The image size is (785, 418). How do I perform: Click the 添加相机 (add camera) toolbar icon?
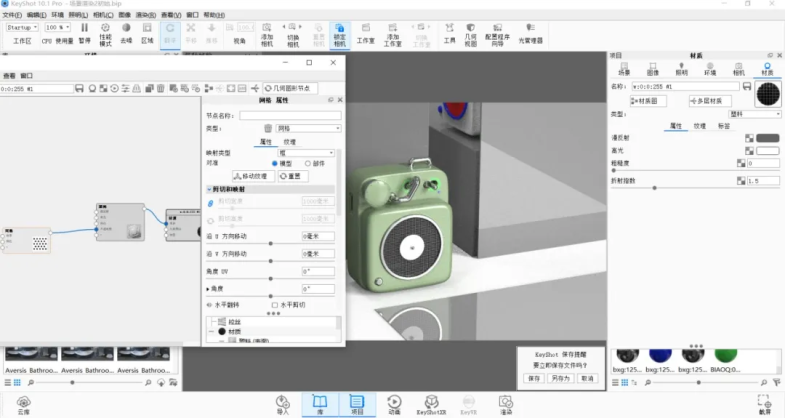click(x=267, y=35)
